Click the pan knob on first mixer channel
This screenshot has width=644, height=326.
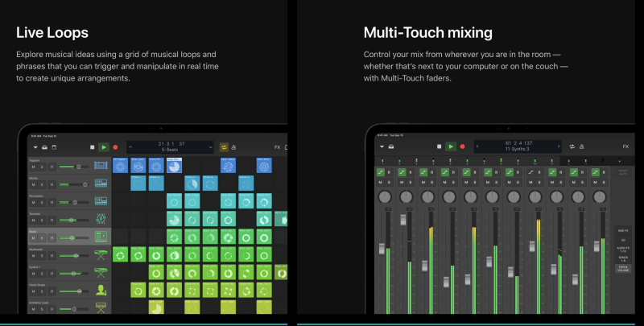point(385,197)
